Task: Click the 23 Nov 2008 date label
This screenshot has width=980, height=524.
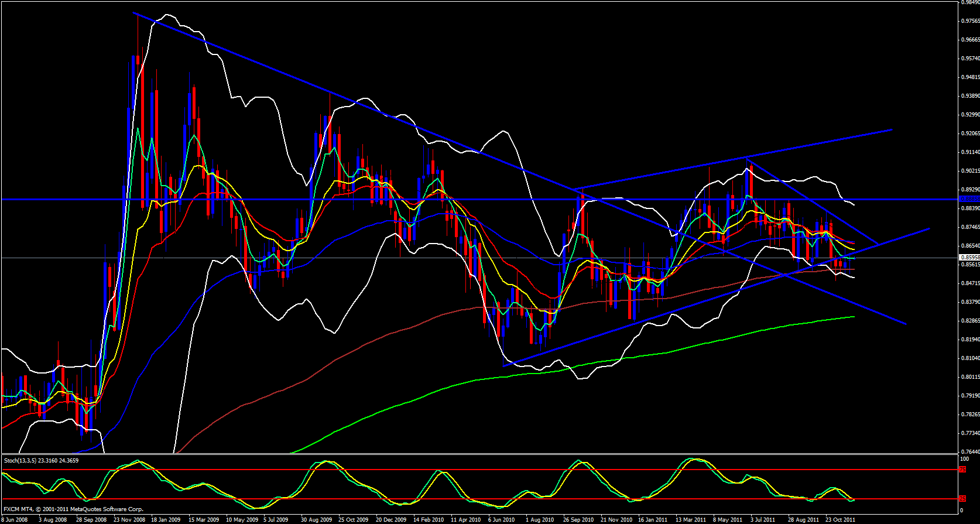Action: click(x=130, y=519)
